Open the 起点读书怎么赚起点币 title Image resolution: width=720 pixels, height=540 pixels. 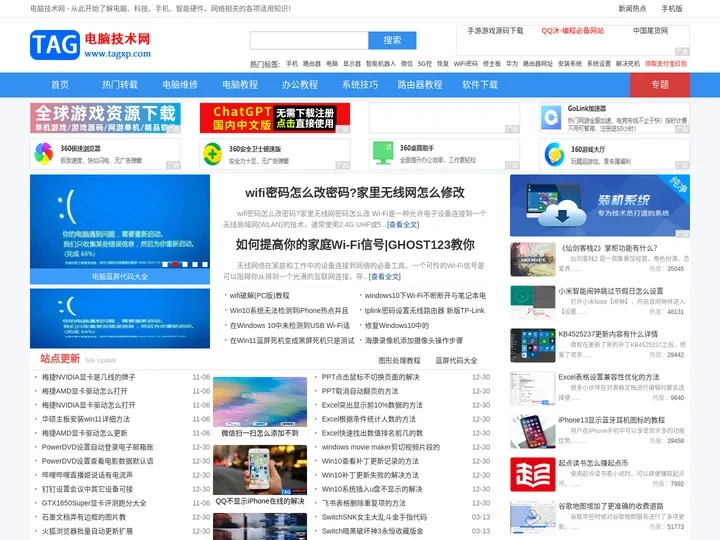[593, 463]
